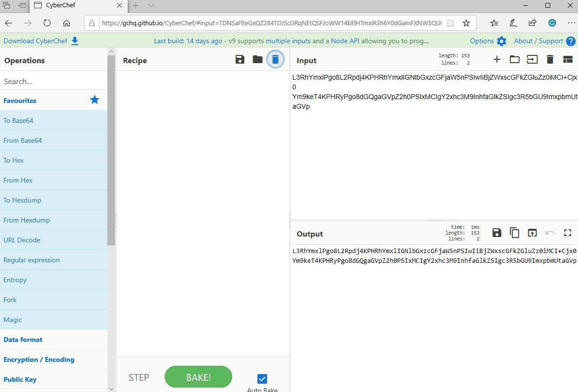Click the STEP button
578x392 pixels.
pos(139,377)
